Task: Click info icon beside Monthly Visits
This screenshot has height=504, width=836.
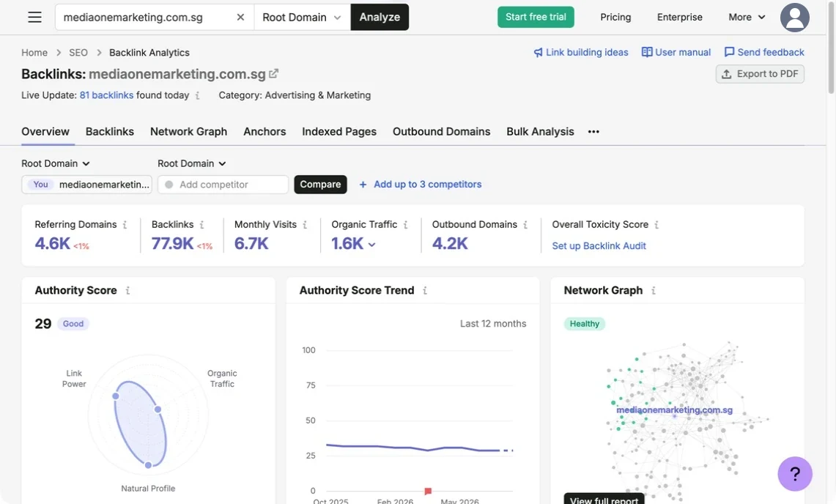Action: pyautogui.click(x=305, y=225)
